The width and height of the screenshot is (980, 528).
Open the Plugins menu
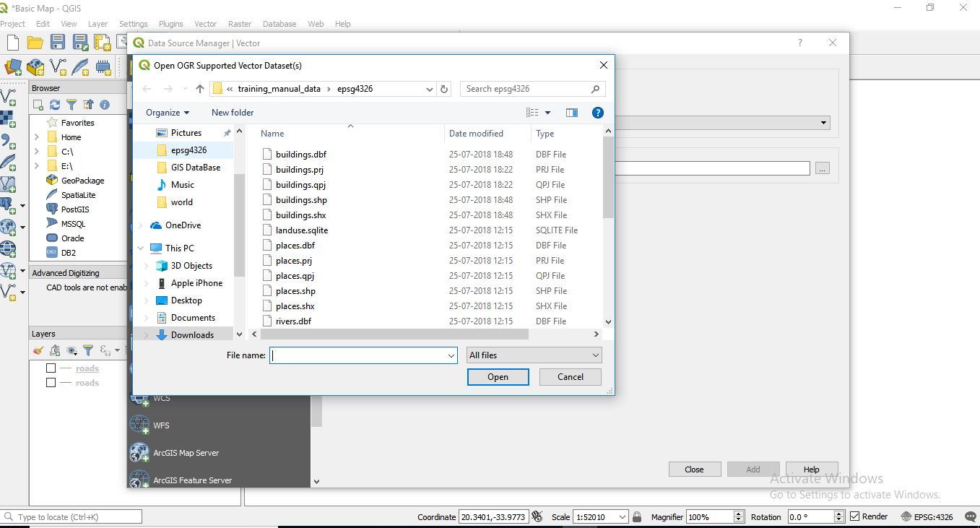[x=170, y=24]
